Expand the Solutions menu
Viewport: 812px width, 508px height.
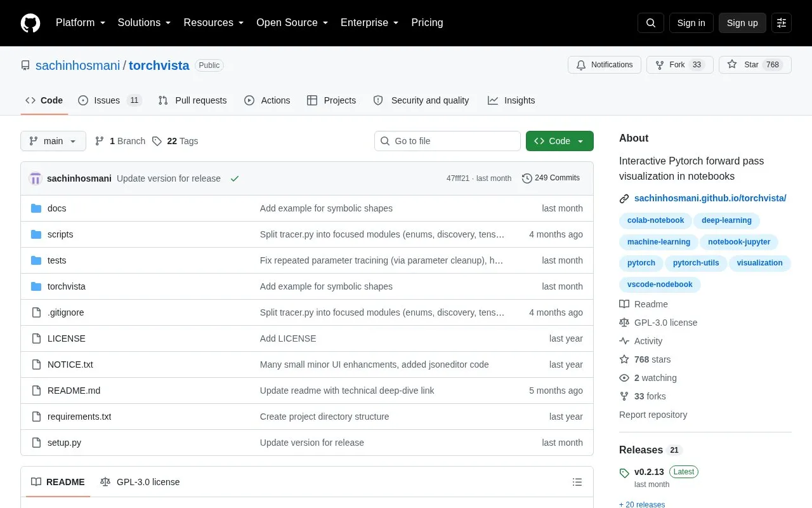pyautogui.click(x=144, y=23)
